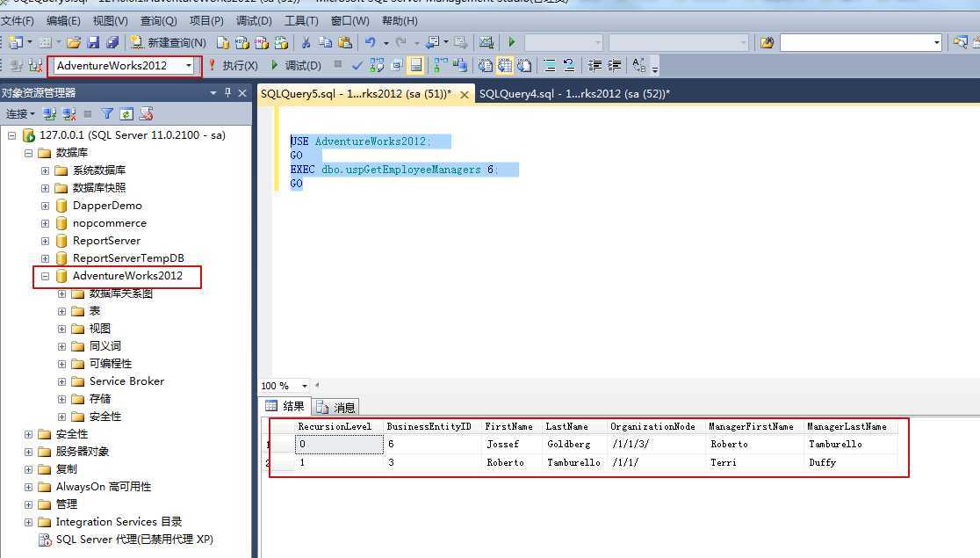The height and width of the screenshot is (558, 980).
Task: Click the Find in Files folder icon
Action: coord(767,42)
